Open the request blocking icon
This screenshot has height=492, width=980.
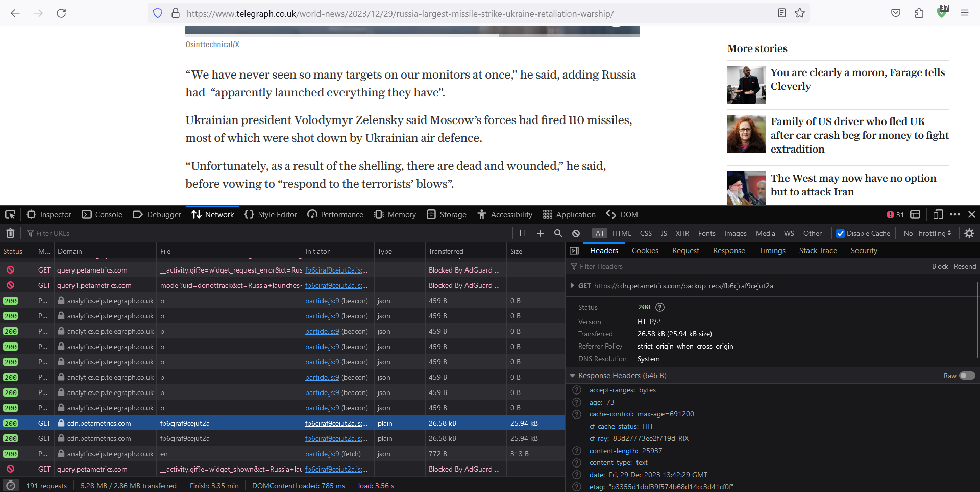[x=576, y=233]
